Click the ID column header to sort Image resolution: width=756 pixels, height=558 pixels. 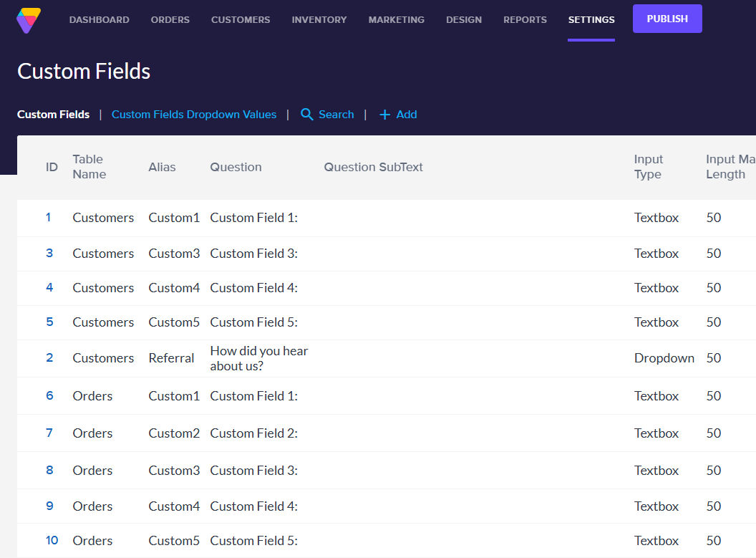[x=52, y=167]
